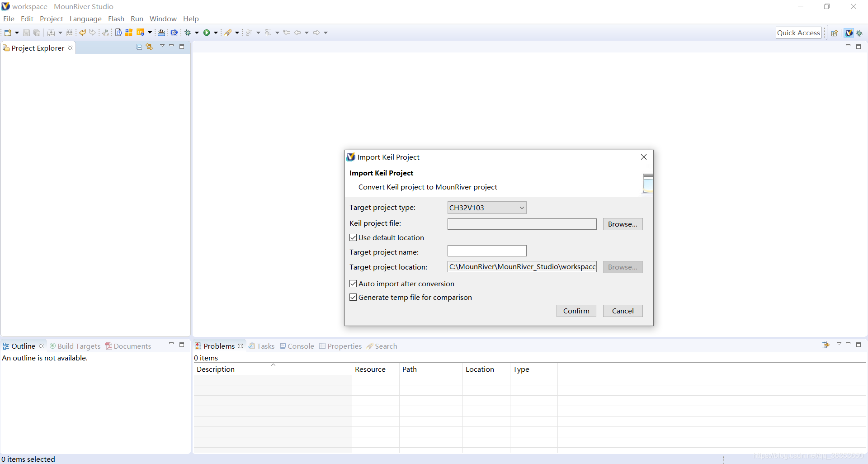Click the Quick Access search box
This screenshot has height=464, width=868.
point(798,33)
